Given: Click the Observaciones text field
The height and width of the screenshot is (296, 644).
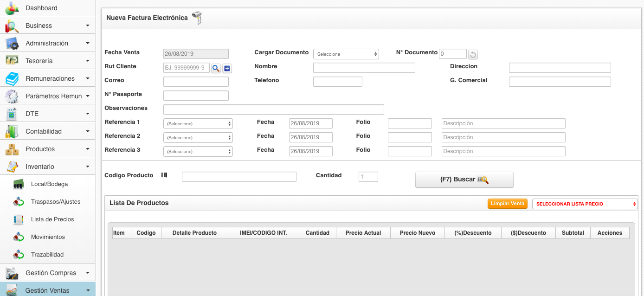Looking at the screenshot, I should tap(273, 109).
